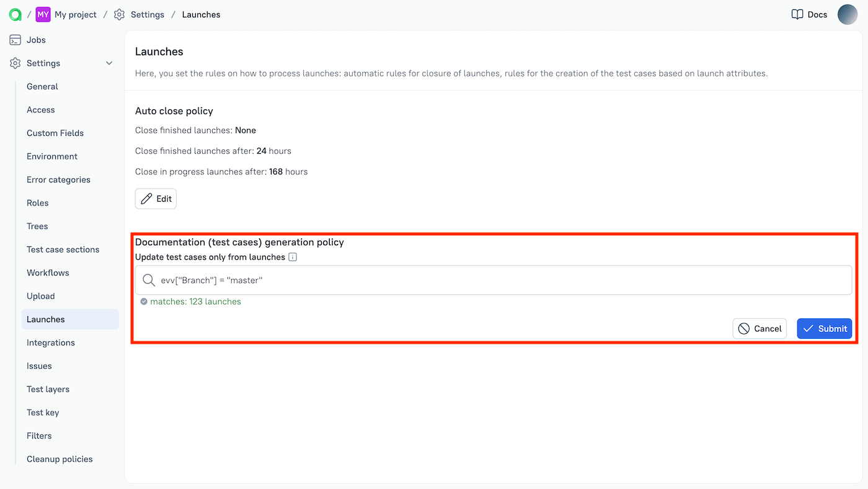Open the Integrations settings section
The image size is (868, 489).
click(50, 342)
